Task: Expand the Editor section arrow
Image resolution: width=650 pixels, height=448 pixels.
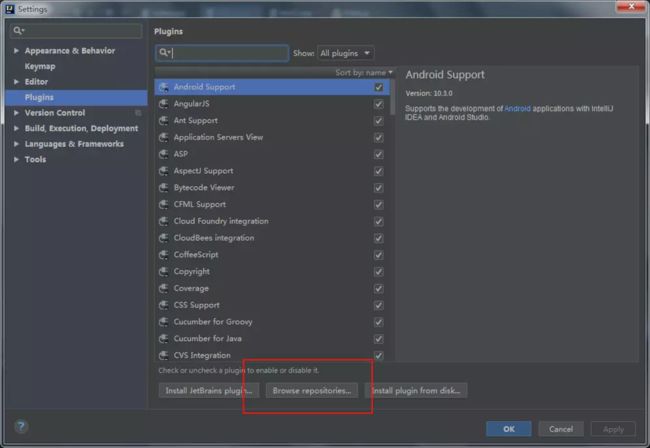Action: click(x=16, y=82)
